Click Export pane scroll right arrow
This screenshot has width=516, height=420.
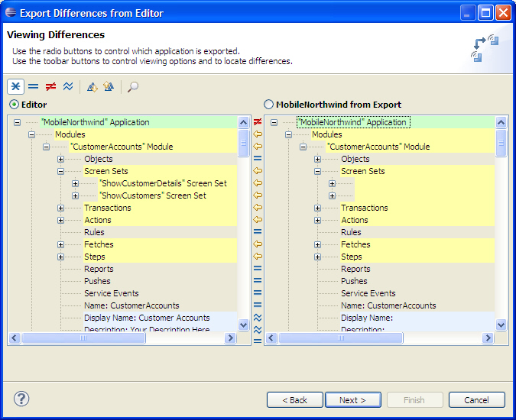pos(488,338)
